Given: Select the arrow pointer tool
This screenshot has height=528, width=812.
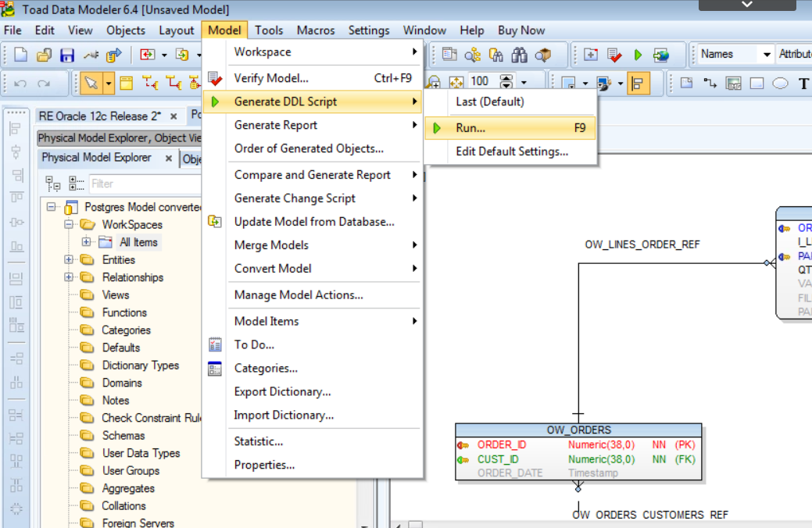Looking at the screenshot, I should coord(91,84).
